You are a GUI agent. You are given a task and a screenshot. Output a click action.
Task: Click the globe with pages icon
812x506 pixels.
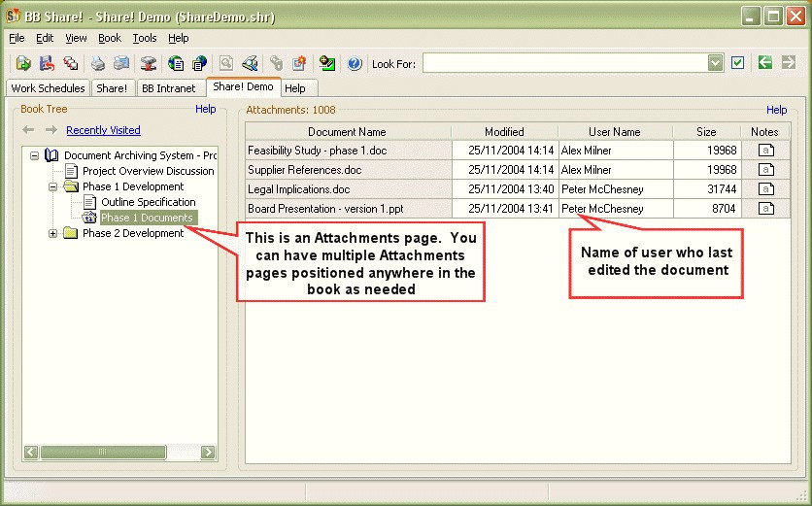(199, 63)
